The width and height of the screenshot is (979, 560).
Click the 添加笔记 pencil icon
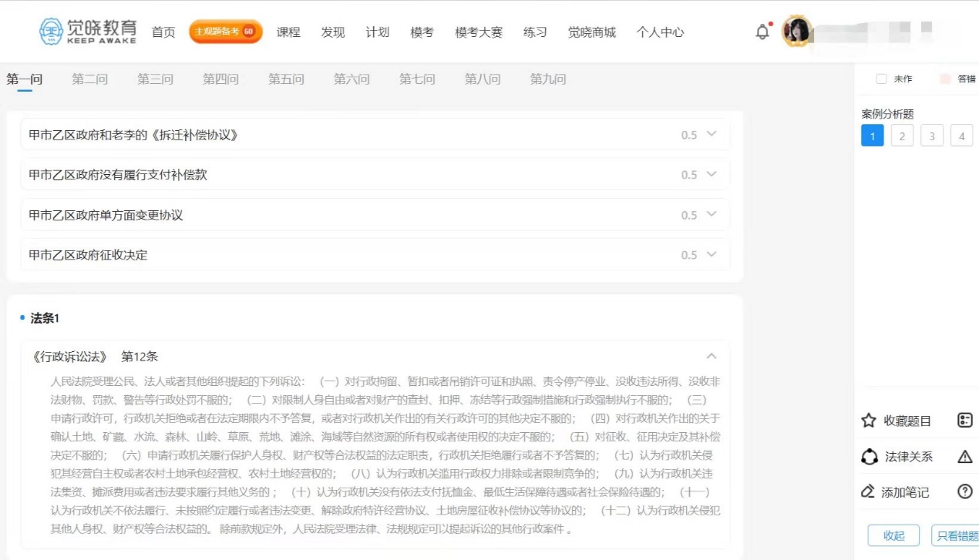point(868,491)
